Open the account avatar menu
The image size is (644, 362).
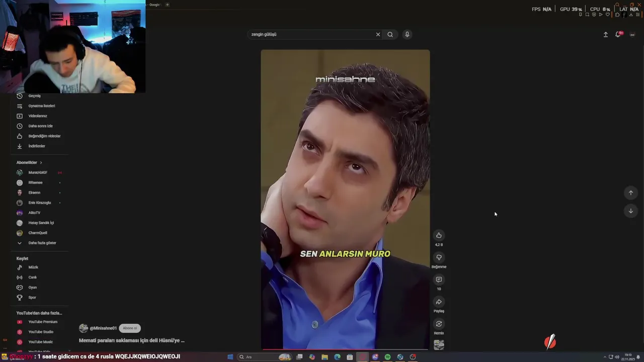(632, 34)
